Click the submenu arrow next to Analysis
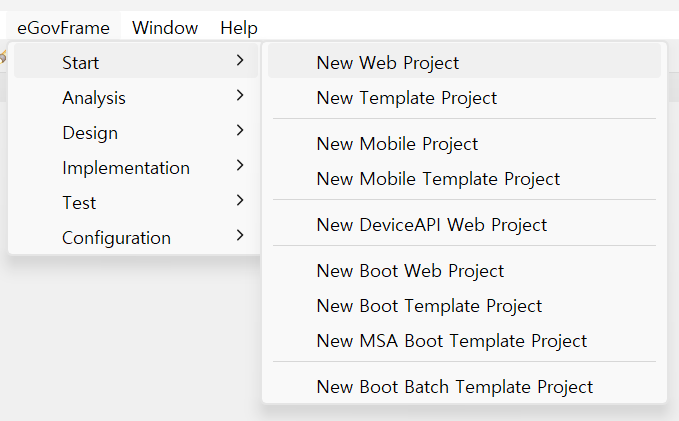 [240, 96]
